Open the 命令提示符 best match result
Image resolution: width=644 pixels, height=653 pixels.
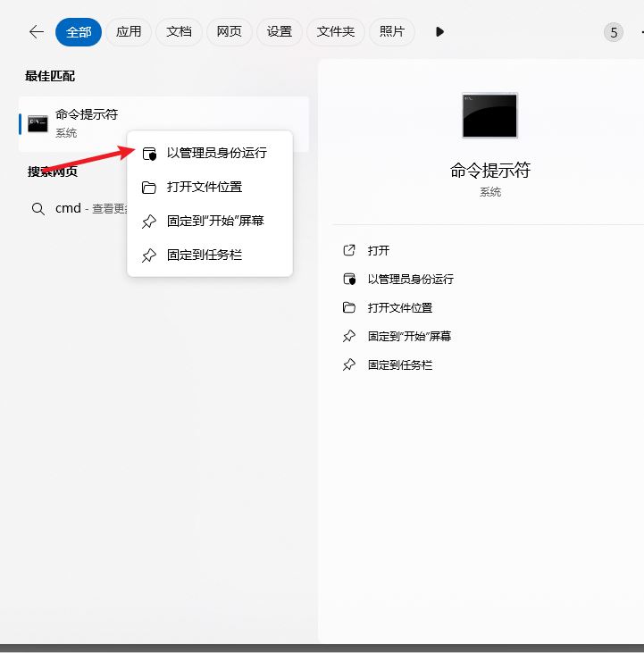click(163, 123)
